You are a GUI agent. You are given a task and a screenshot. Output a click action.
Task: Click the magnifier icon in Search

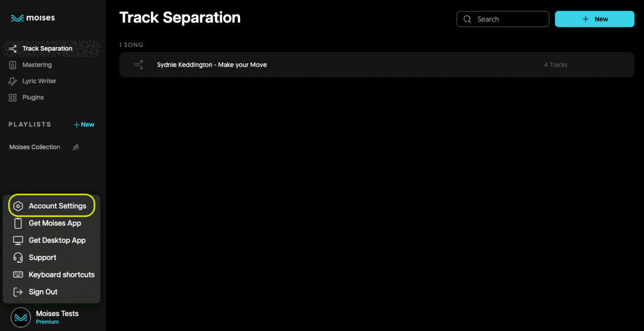pyautogui.click(x=467, y=19)
